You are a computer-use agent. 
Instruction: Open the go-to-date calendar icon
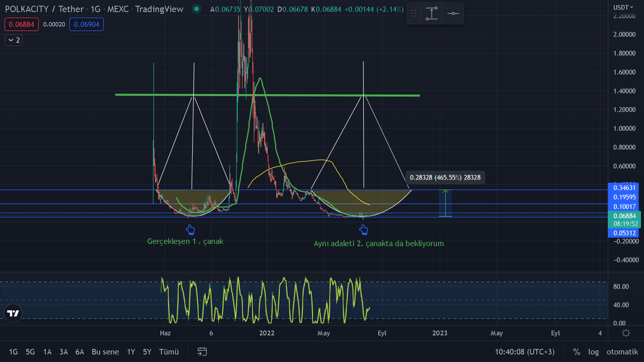pyautogui.click(x=202, y=352)
